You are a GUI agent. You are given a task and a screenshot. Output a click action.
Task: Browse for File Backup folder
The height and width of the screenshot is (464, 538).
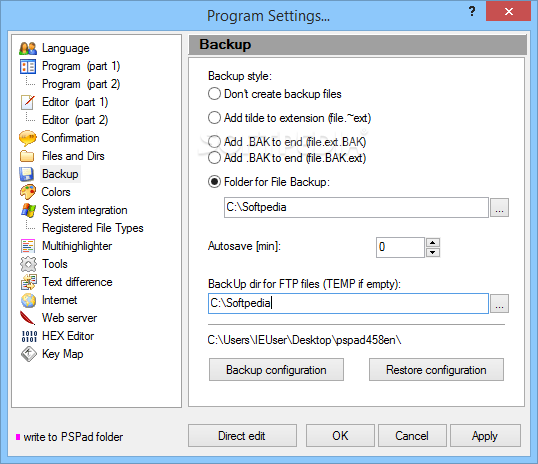coord(500,208)
